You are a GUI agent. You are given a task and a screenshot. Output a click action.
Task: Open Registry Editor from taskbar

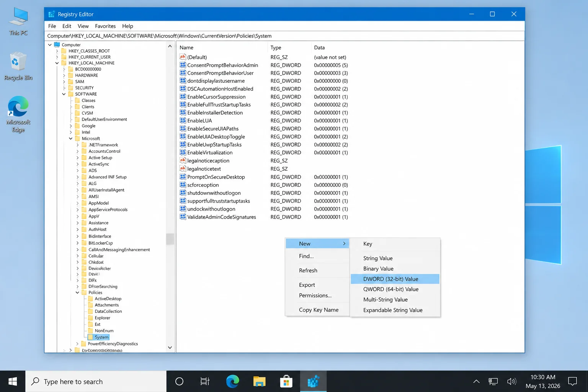(313, 381)
